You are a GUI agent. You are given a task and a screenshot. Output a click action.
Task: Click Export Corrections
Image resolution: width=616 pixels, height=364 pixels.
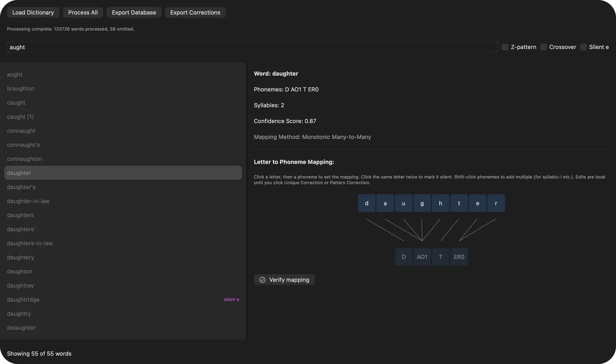[195, 12]
